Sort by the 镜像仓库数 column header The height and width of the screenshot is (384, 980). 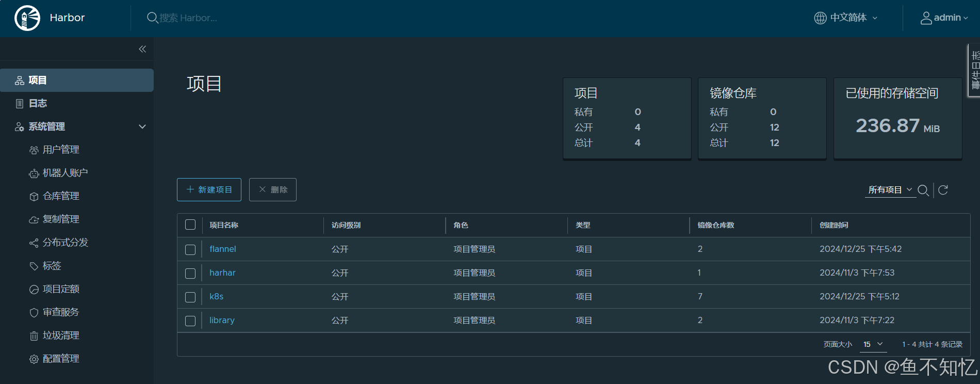click(716, 225)
